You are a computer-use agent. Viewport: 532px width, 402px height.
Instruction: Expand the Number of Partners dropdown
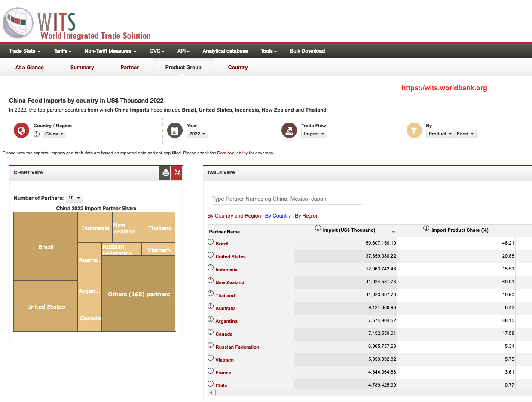(x=74, y=198)
